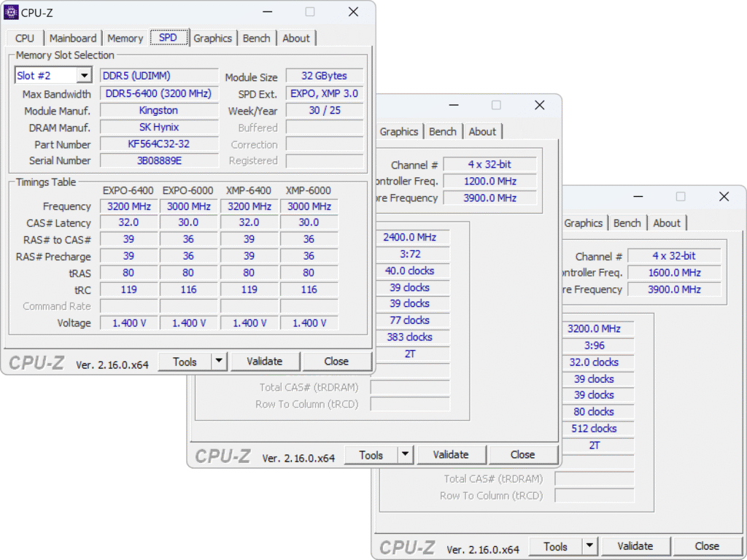Open the Mainboard tab

click(x=73, y=38)
